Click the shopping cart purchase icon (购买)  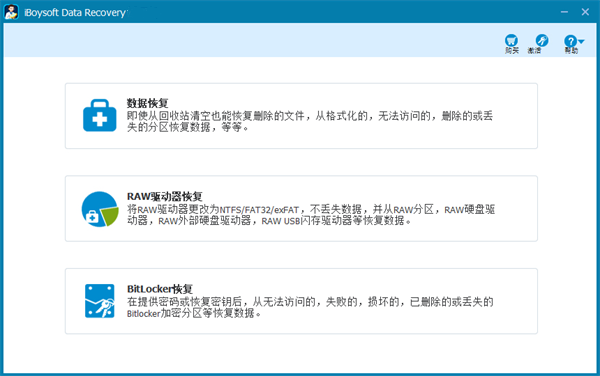click(511, 40)
